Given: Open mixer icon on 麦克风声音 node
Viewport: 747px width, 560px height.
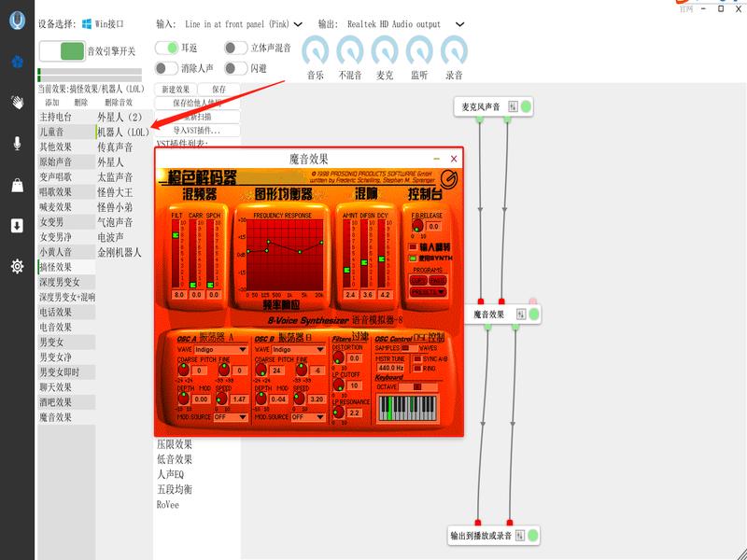Looking at the screenshot, I should click(x=513, y=106).
